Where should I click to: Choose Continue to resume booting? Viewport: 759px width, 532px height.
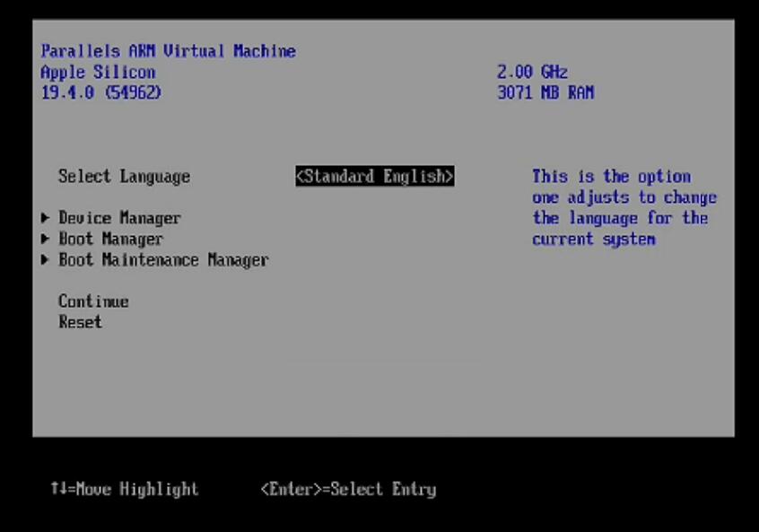(93, 301)
